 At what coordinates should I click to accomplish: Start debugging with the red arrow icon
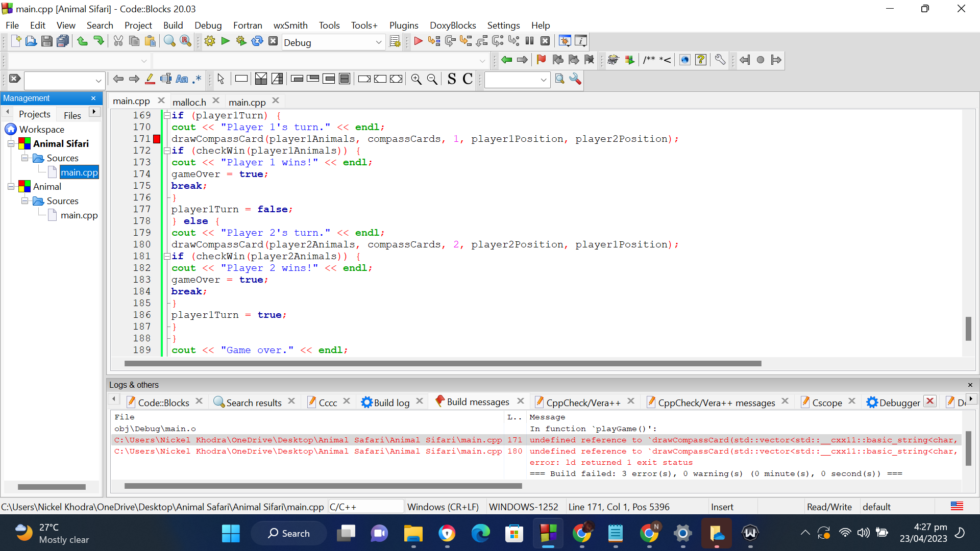click(x=418, y=41)
